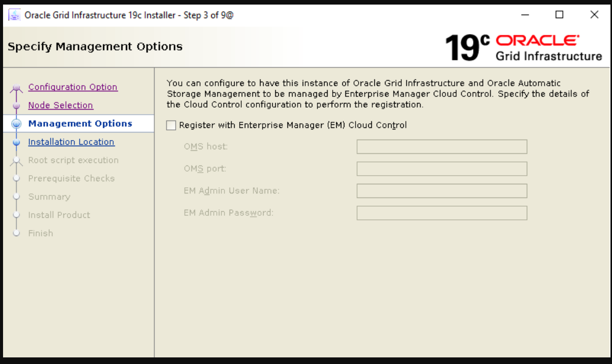Minimize the installer window
Image resolution: width=612 pixels, height=364 pixels.
[x=525, y=15]
